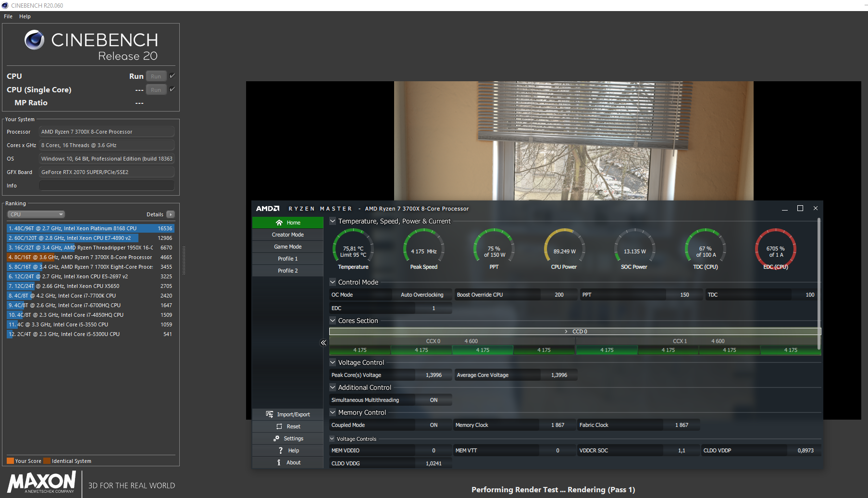Click the Settings gear icon in Ryzen Master
This screenshot has width=868, height=498.
(x=276, y=438)
